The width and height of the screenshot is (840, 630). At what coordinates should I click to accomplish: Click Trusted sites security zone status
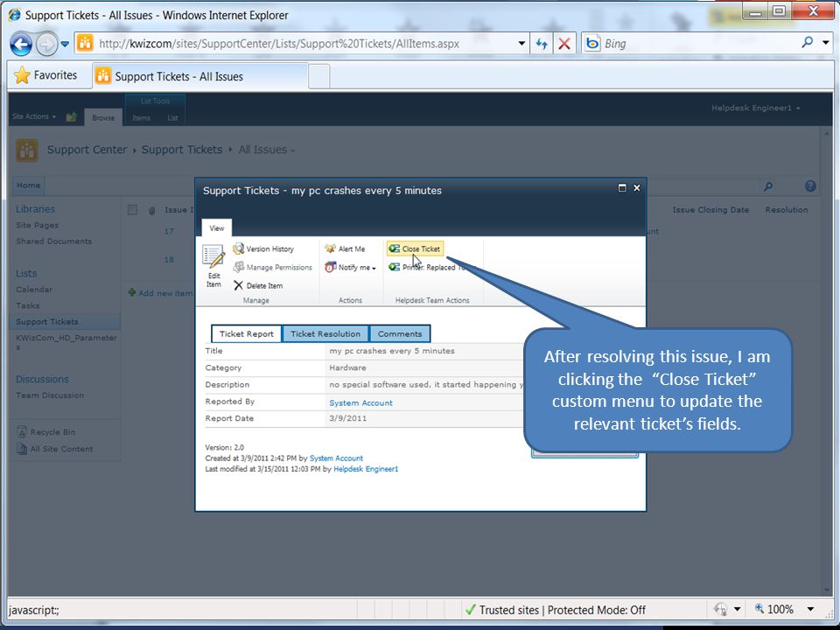point(556,610)
